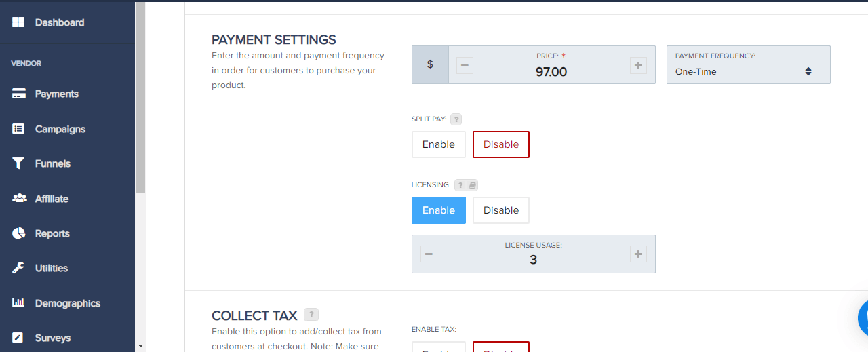Decrease license usage with minus button
This screenshot has height=352, width=868.
click(x=429, y=254)
